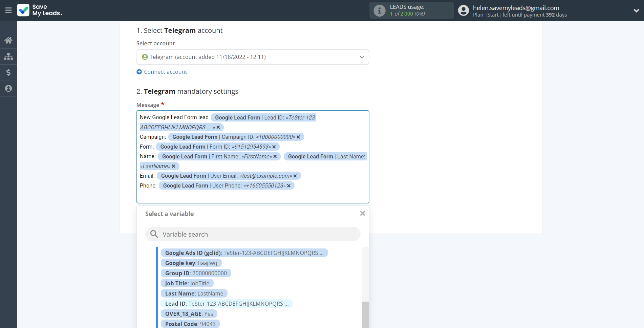Select OVER_18_AGE variable
This screenshot has height=328, width=644.
click(189, 314)
